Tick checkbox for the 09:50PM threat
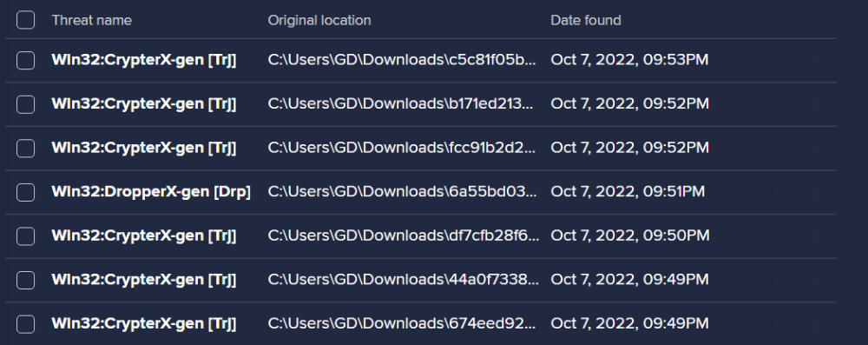 [25, 236]
